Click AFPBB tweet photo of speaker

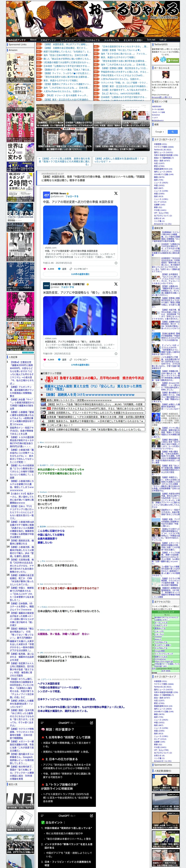(x=80, y=225)
